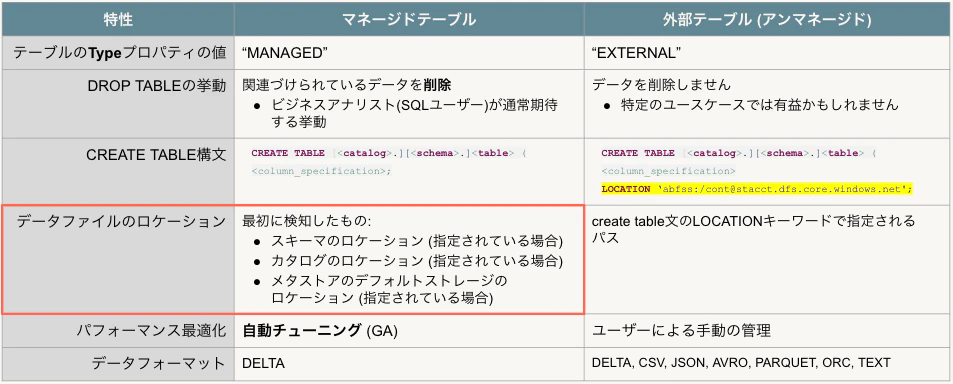The height and width of the screenshot is (384, 953).
Task: Click the external table CREATE TABLE code line
Action: click(x=738, y=154)
